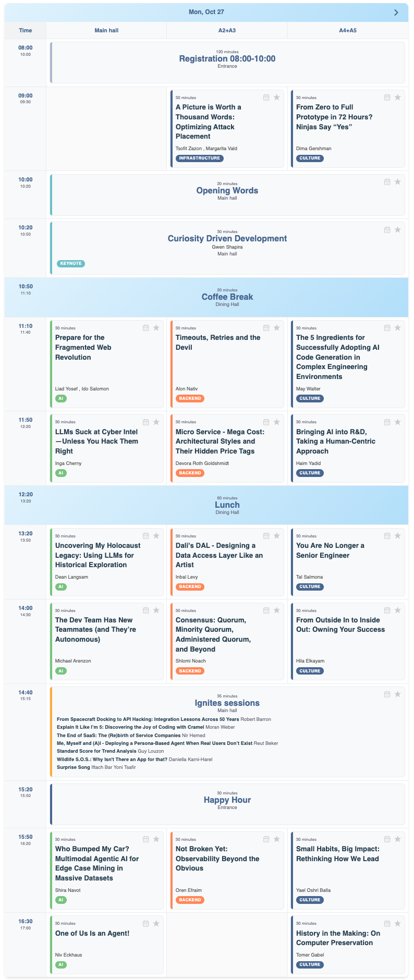Click the AI tag on The Dev Team Has New Teammates

[x=61, y=671]
